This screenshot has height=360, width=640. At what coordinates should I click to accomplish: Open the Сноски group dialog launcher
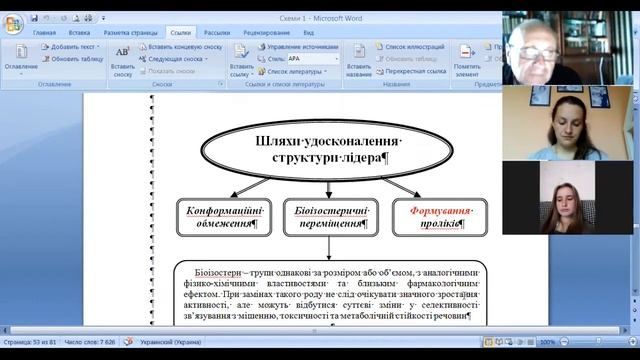pos(221,84)
